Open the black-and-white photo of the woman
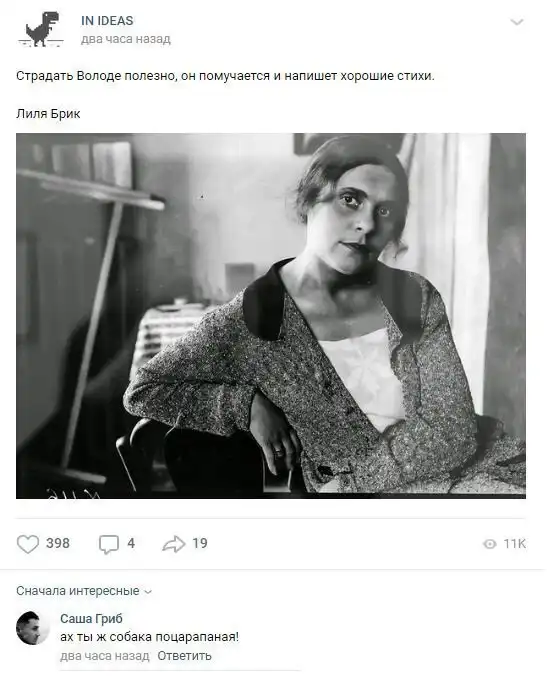 [271, 316]
